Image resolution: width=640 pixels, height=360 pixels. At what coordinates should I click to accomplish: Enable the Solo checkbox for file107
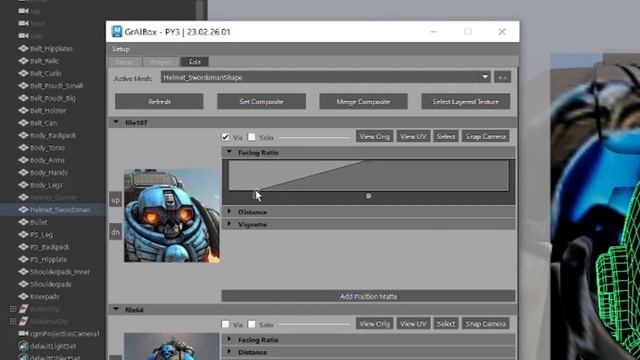click(252, 137)
